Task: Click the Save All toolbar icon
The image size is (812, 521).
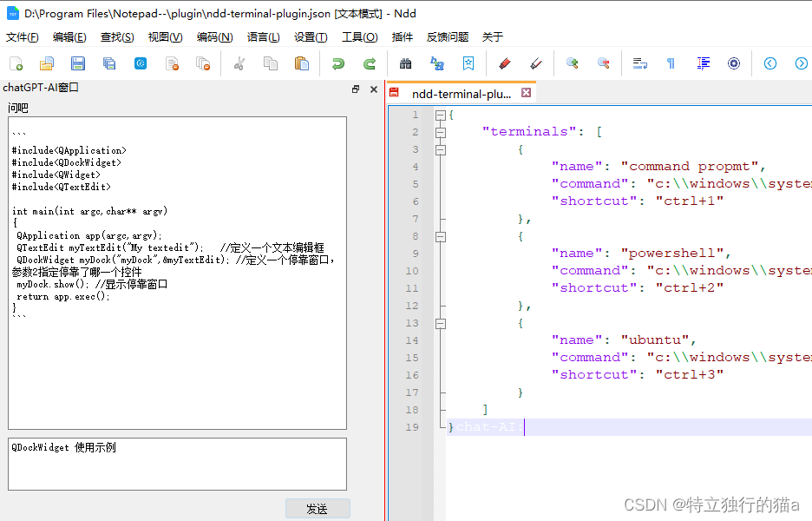Action: click(109, 63)
